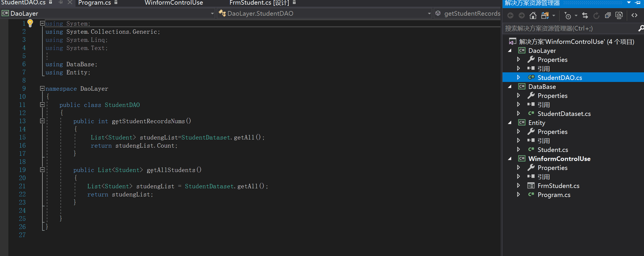Collapse the getAllStudents method block
The image size is (644, 256).
42,170
